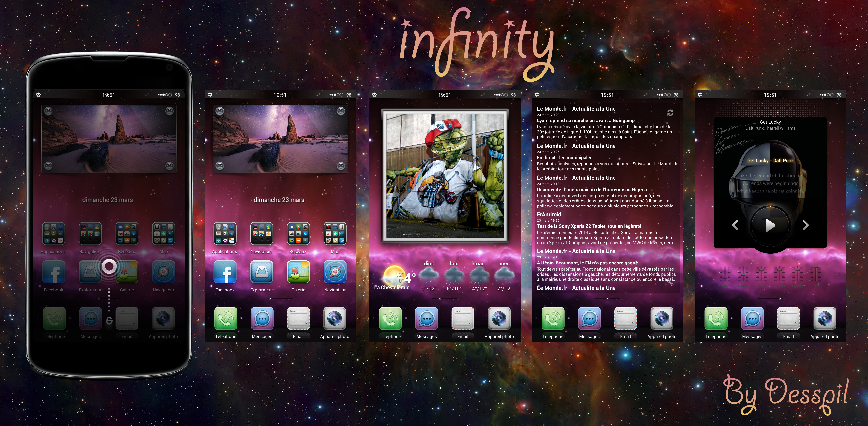Open headline Découverte d'une maison de l'horreur
Image resolution: width=868 pixels, height=426 pixels.
coord(592,190)
